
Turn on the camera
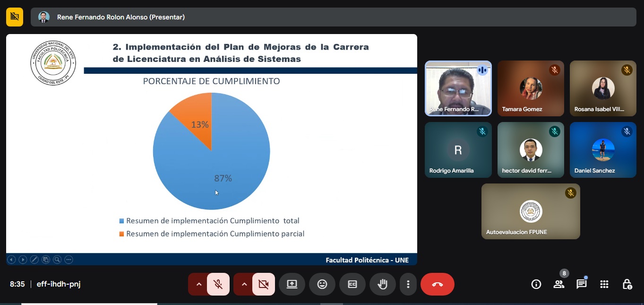[264, 284]
